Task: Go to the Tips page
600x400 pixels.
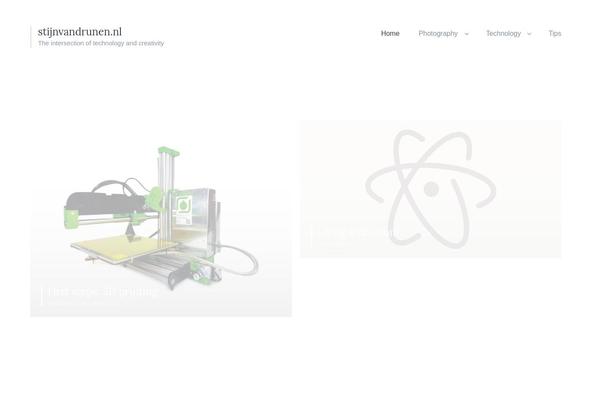Action: coord(554,34)
